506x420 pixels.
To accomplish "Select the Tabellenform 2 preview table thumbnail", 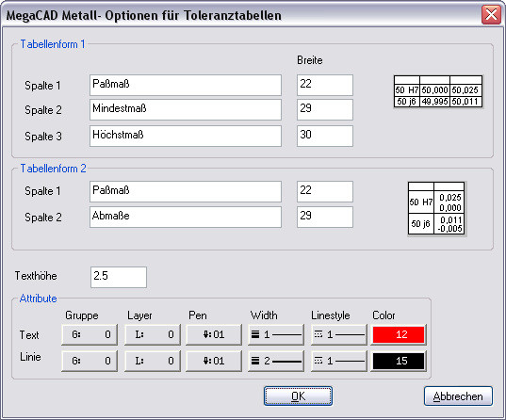I will (x=436, y=208).
